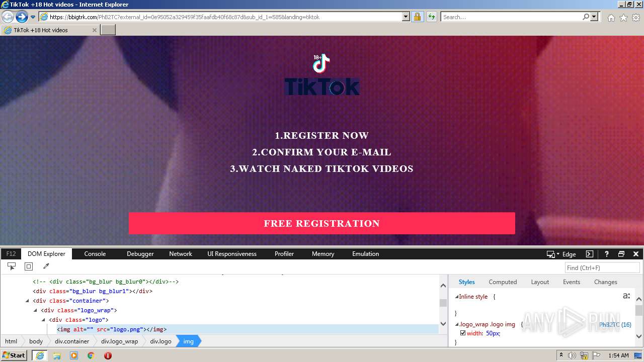The image size is (644, 362).
Task: Refresh the page with the reload icon
Action: [x=431, y=17]
